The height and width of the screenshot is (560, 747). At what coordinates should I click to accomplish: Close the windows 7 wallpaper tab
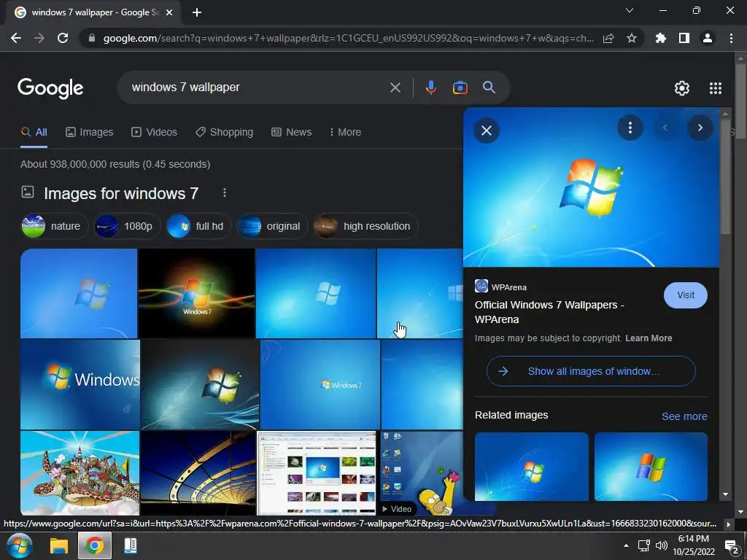pos(169,13)
